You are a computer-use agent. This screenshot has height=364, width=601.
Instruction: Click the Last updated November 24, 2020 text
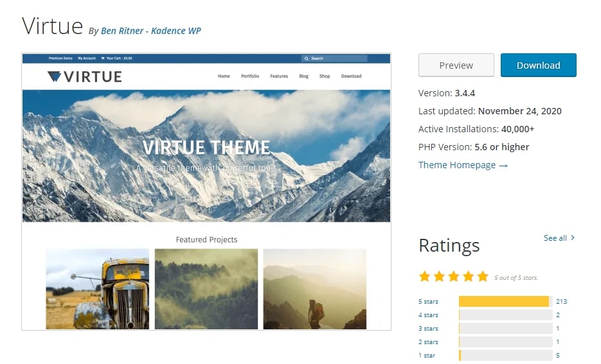click(x=490, y=111)
